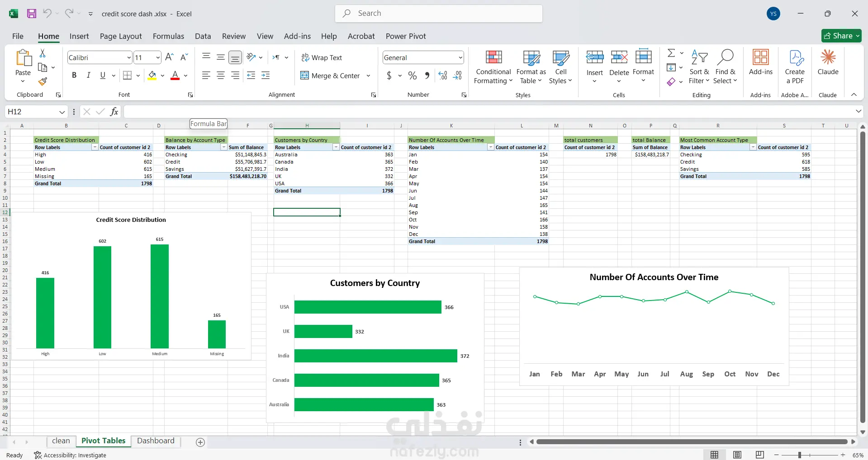Create a PDF with Adobe Acrobat
Screen dimensions: 868x460
tap(795, 67)
